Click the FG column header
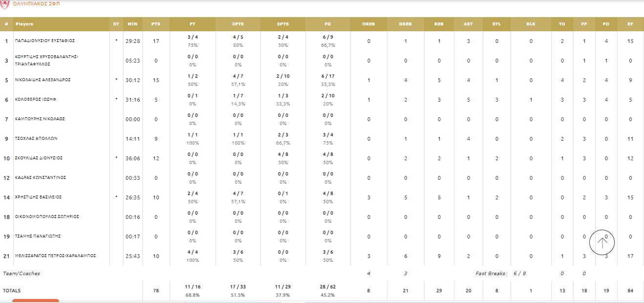This screenshot has height=303, width=644. (327, 24)
